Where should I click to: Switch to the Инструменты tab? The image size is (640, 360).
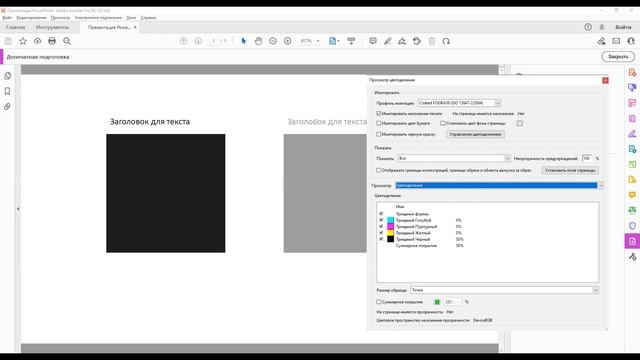coord(52,27)
